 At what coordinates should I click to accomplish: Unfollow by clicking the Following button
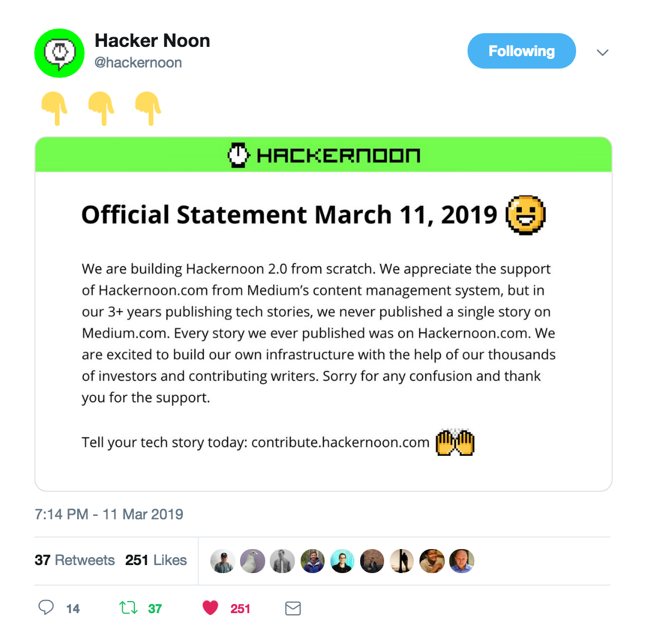521,51
